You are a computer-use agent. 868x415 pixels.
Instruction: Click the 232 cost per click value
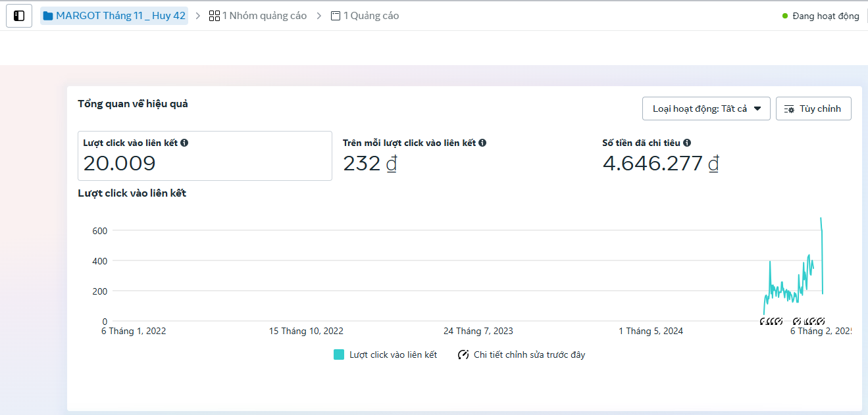click(x=362, y=163)
